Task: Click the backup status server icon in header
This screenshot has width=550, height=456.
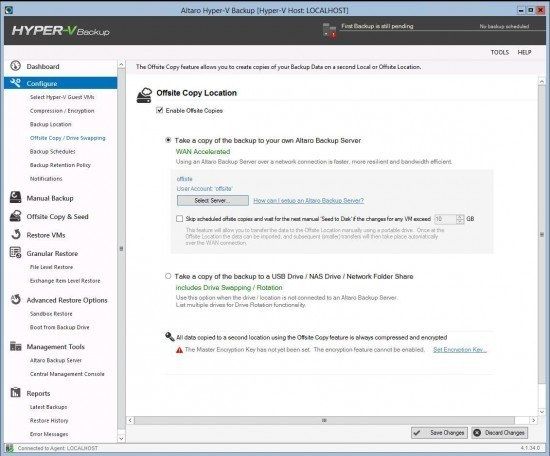Action: pyautogui.click(x=329, y=30)
